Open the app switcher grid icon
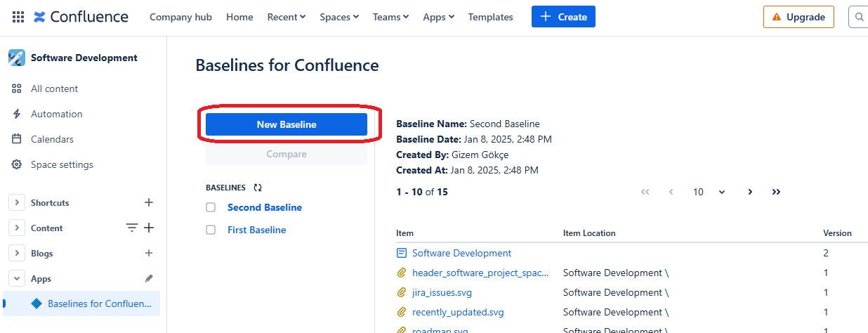Image resolution: width=868 pixels, height=333 pixels. click(18, 17)
